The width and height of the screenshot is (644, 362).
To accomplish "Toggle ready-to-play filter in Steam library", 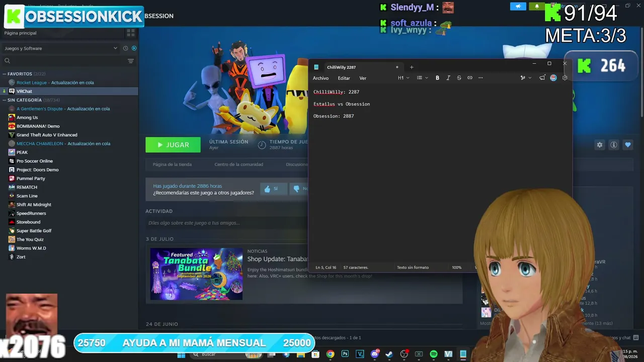I will coord(134,48).
